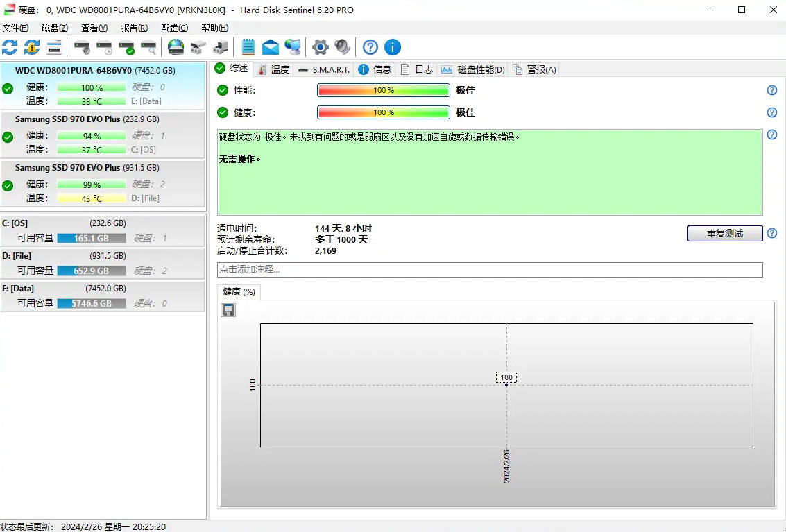Click the drive icon with green checkmark
This screenshot has height=532, width=786.
[x=126, y=48]
